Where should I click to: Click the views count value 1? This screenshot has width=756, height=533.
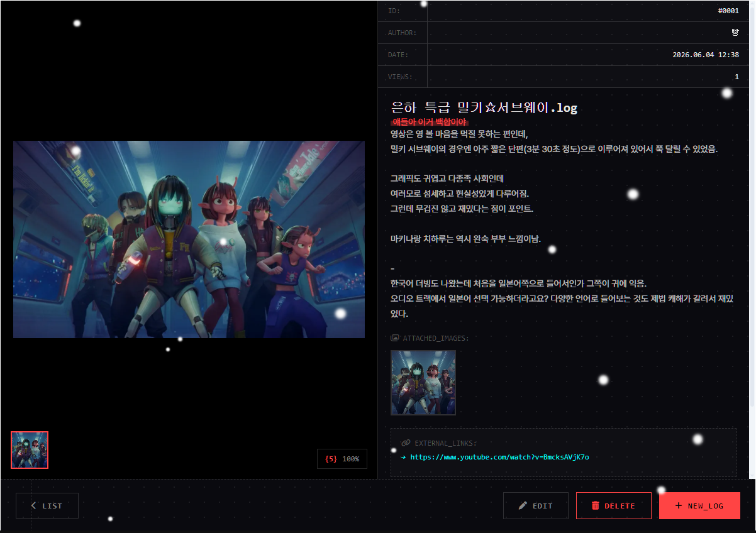[x=737, y=77]
